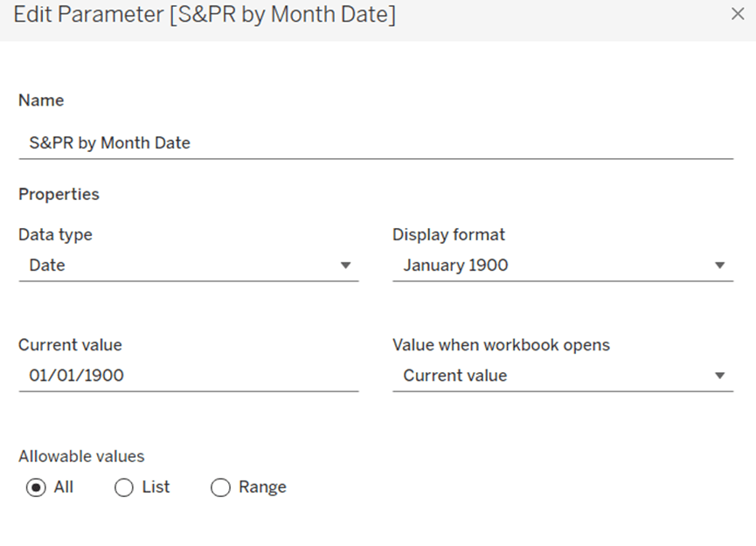The image size is (756, 546).
Task: Click the dialog title bar text
Action: click(x=205, y=15)
